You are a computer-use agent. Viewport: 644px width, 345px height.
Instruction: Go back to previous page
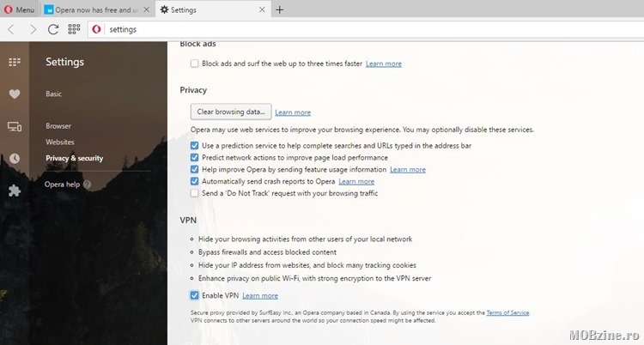[11, 29]
